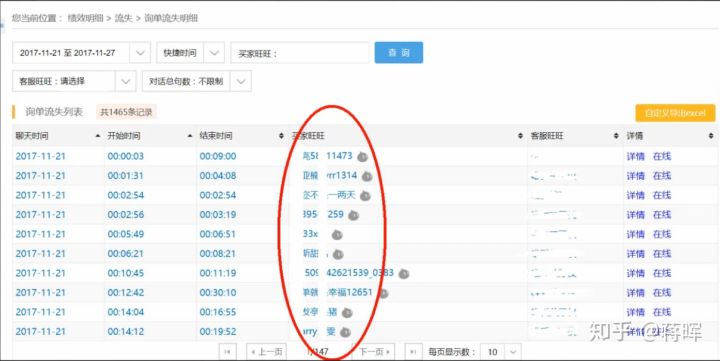
Task: Click end time 00:19:52
Action: click(218, 332)
